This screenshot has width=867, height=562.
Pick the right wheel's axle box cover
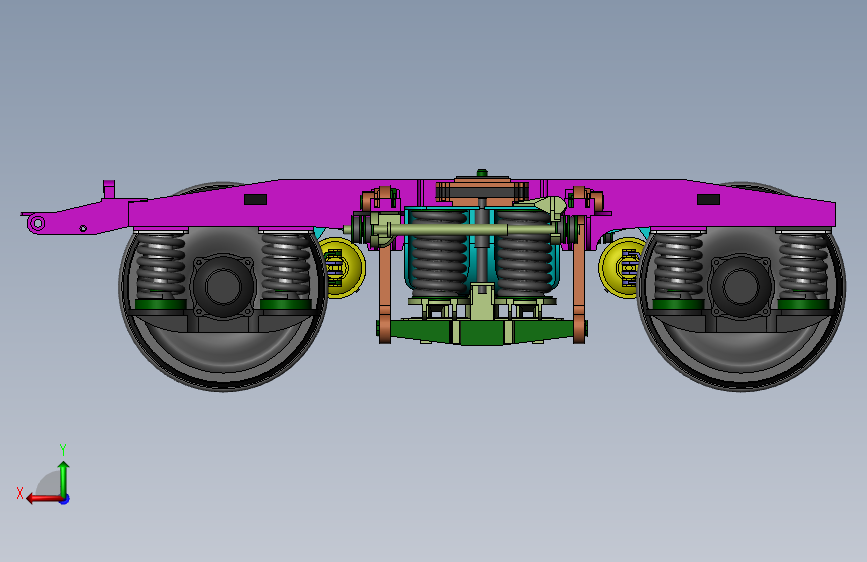740,286
